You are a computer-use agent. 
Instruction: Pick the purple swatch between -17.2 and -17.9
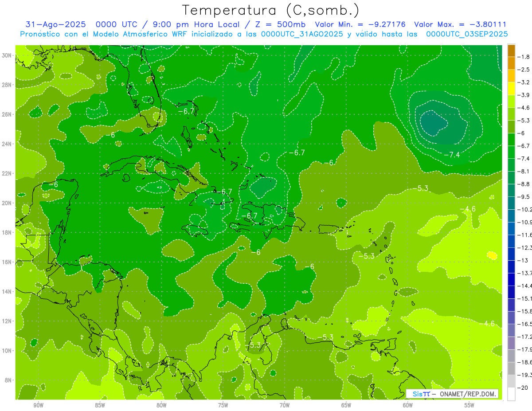coord(511,343)
